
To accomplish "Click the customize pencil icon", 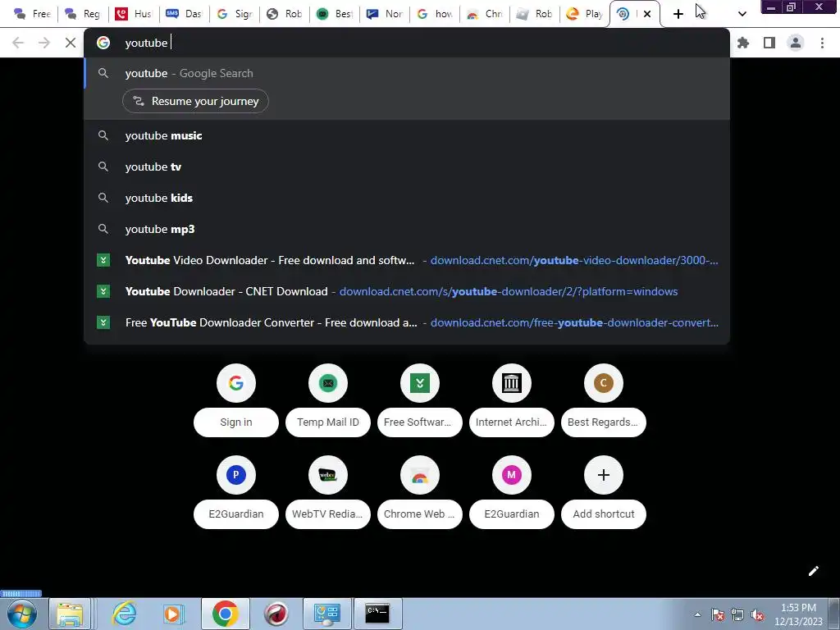I will pyautogui.click(x=813, y=571).
